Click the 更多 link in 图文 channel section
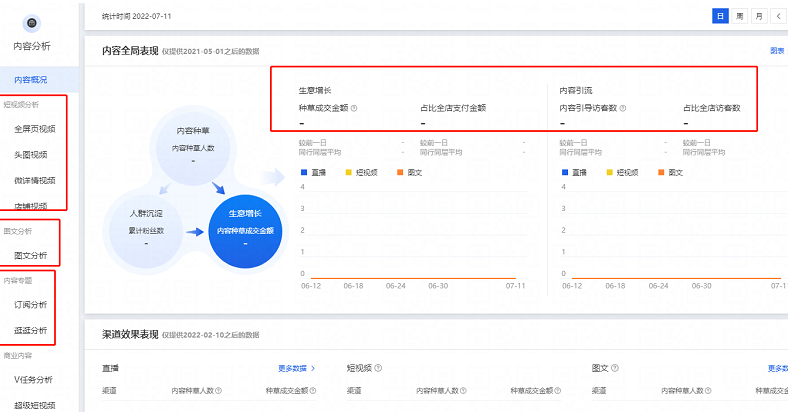 [x=777, y=368]
